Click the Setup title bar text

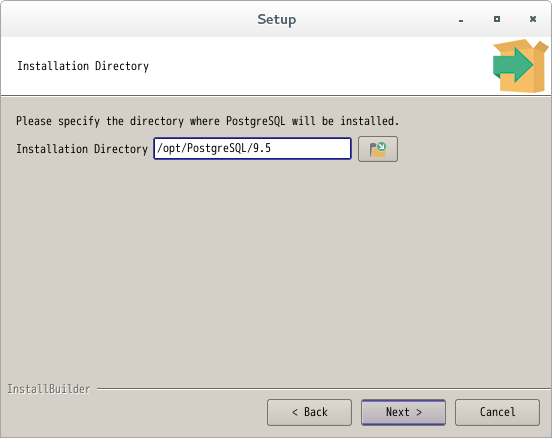(x=277, y=19)
